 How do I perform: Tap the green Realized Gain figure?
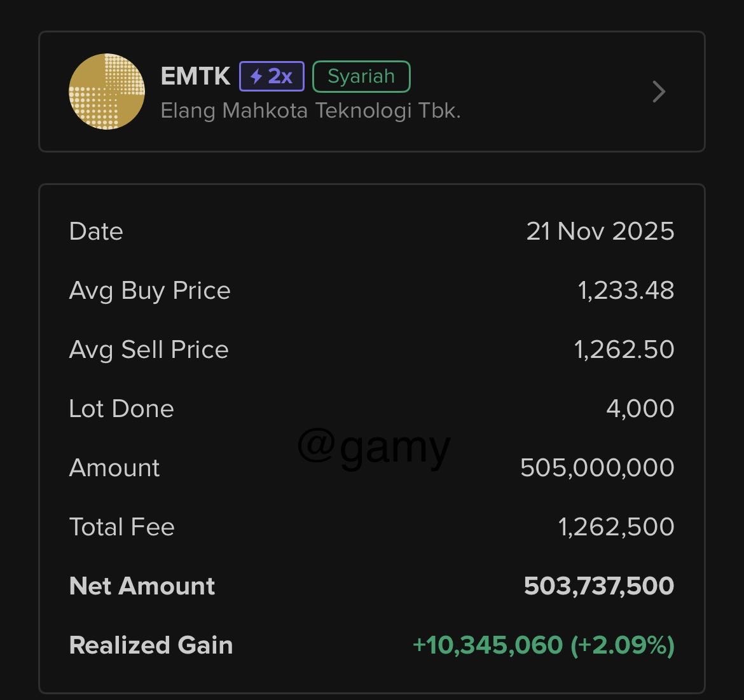(543, 645)
